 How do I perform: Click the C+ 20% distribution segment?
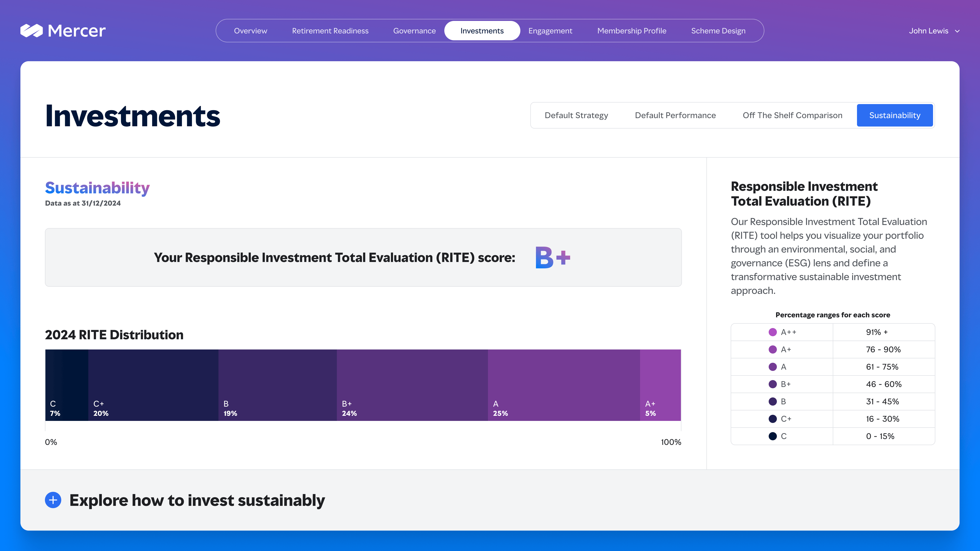pyautogui.click(x=153, y=385)
